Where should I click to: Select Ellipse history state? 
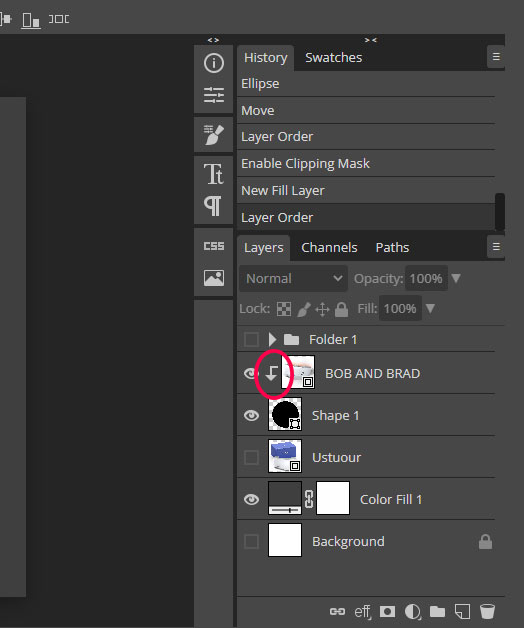click(x=366, y=84)
